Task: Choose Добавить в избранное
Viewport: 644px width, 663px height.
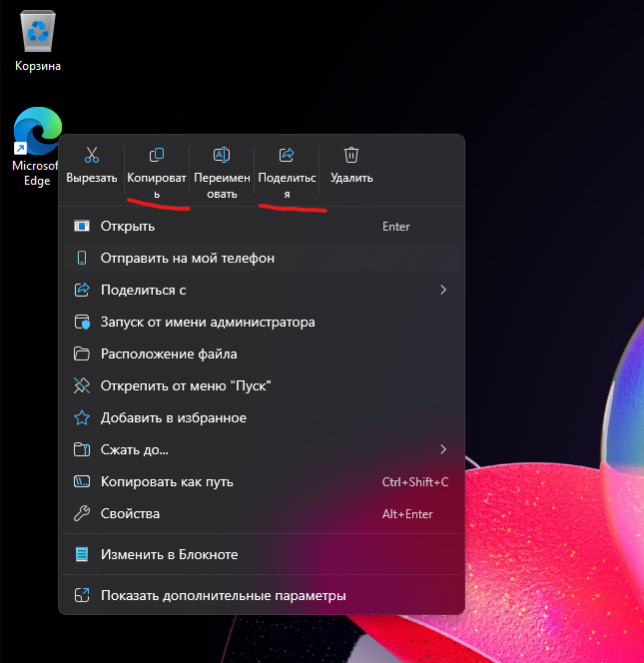Action: [262, 417]
